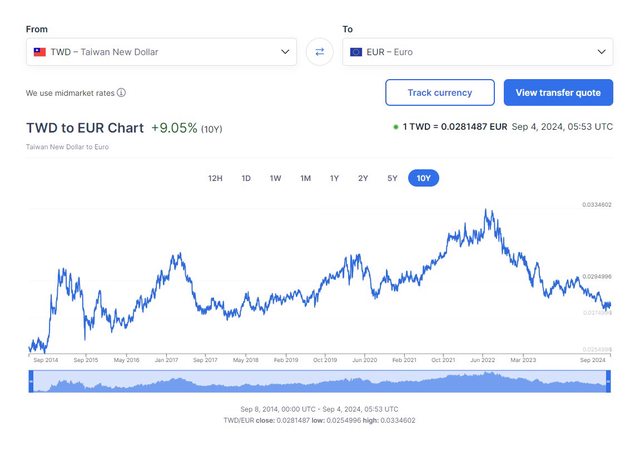Click the swap currencies arrows icon

point(319,52)
